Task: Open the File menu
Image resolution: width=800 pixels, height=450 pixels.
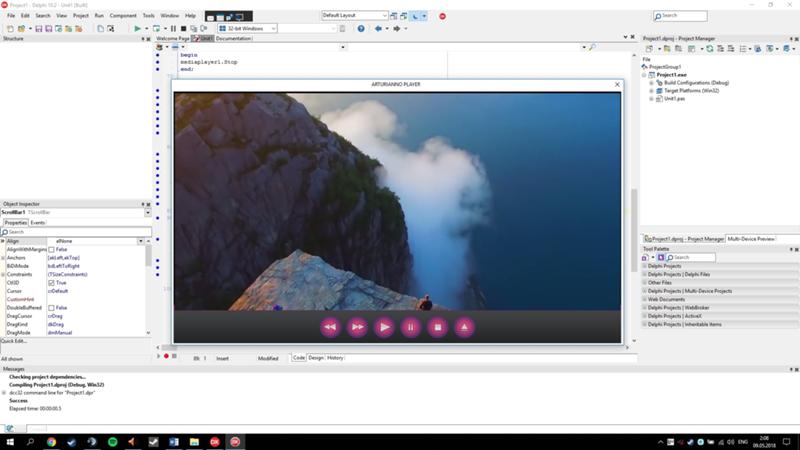Action: click(x=11, y=16)
